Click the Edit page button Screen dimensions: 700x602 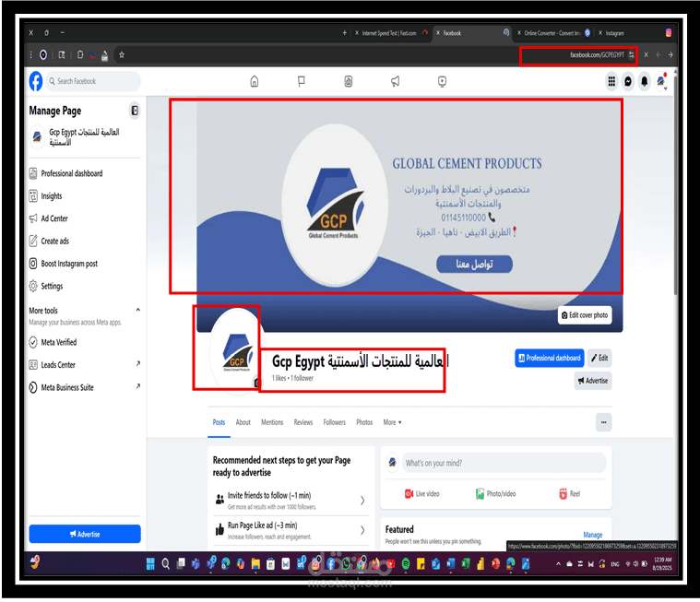click(599, 358)
